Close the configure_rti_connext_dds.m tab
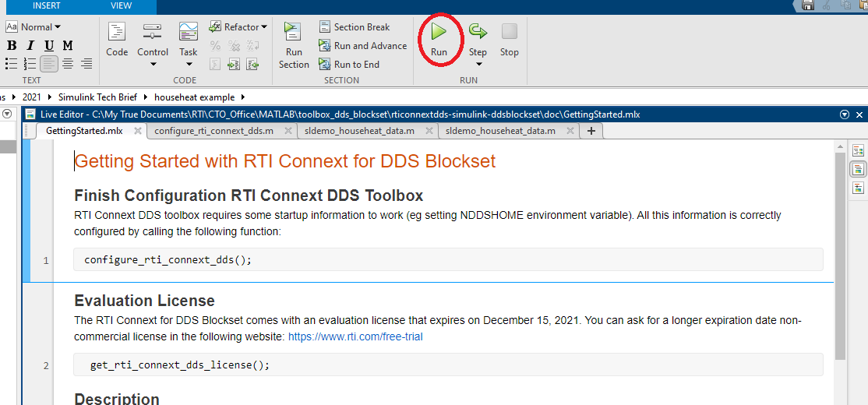This screenshot has height=405, width=868. coord(288,131)
